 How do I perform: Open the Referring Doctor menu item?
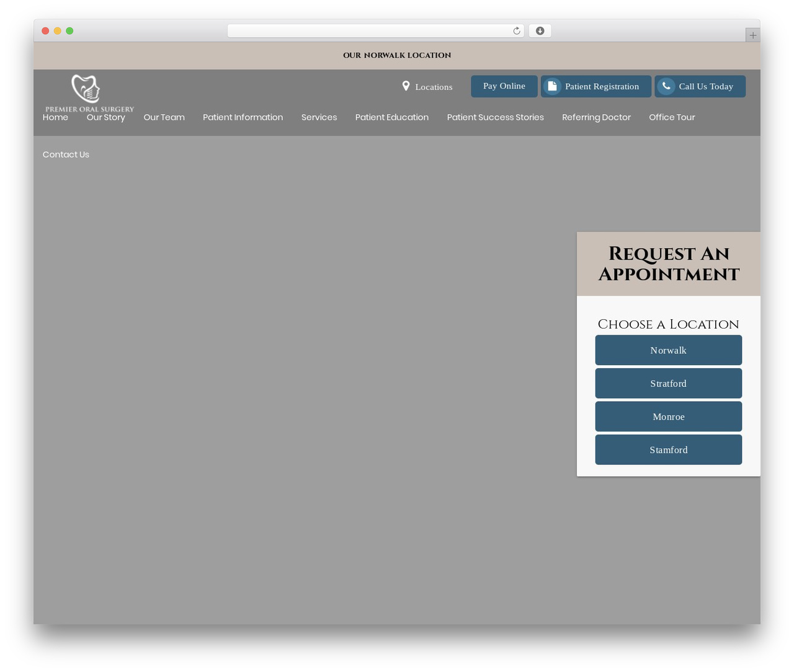596,117
